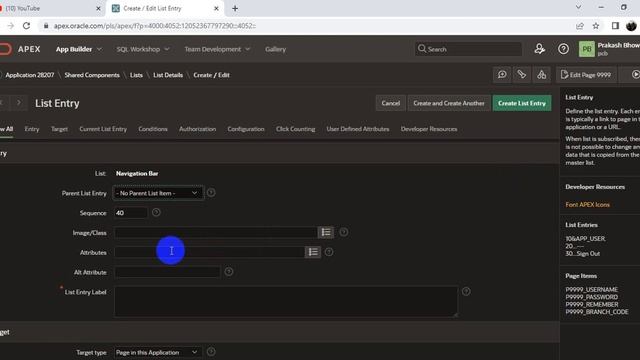
Task: Bookmark this page with star icon
Action: (596, 26)
